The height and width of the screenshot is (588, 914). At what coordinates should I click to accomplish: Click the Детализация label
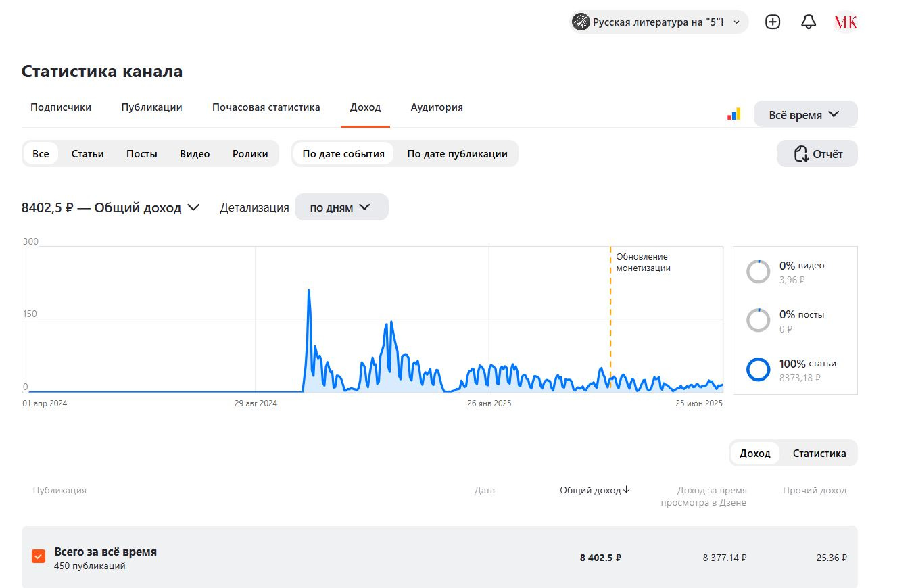(x=254, y=207)
